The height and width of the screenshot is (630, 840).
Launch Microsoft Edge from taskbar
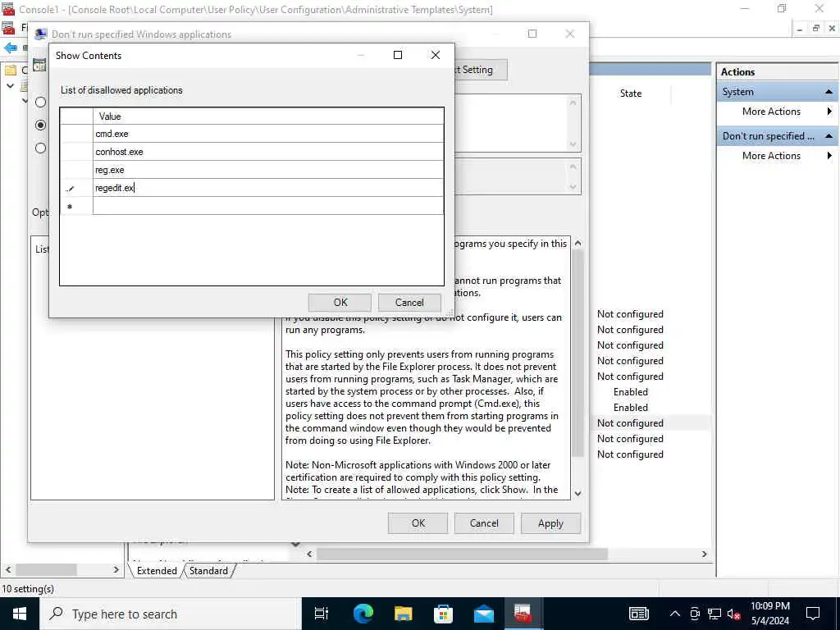tap(363, 614)
